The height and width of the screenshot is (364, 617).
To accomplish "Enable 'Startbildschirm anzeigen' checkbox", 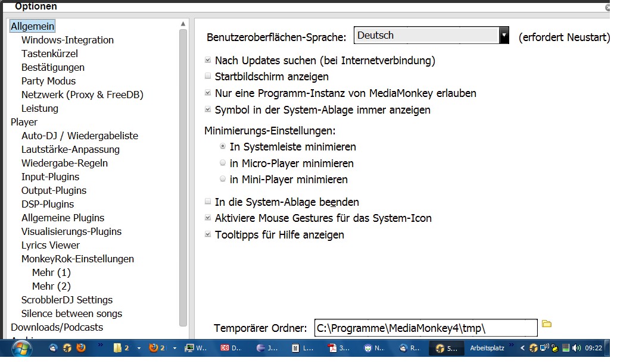I will [x=208, y=76].
